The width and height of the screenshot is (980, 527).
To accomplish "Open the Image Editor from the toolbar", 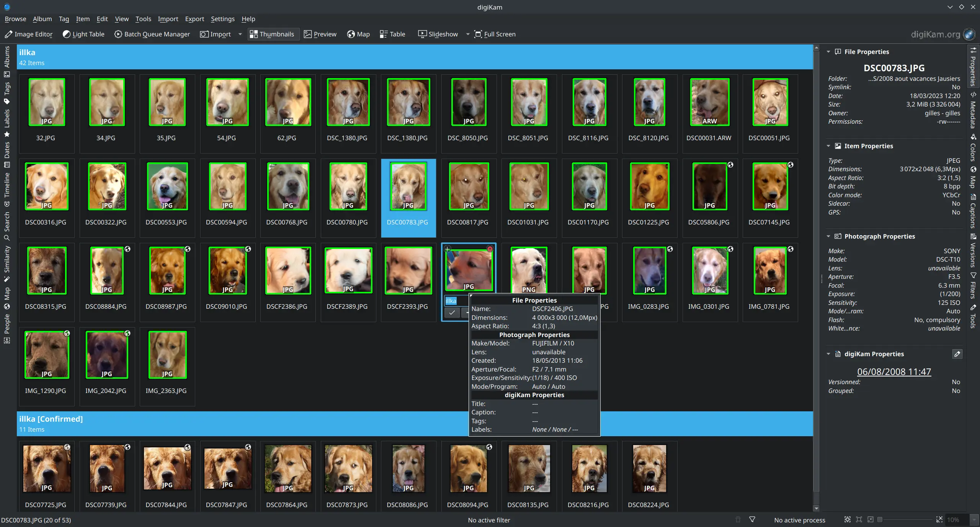I will pyautogui.click(x=29, y=34).
